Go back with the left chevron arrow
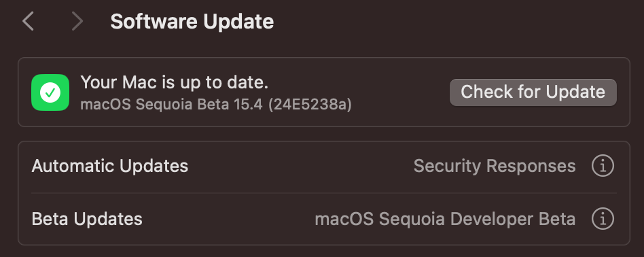 coord(28,21)
